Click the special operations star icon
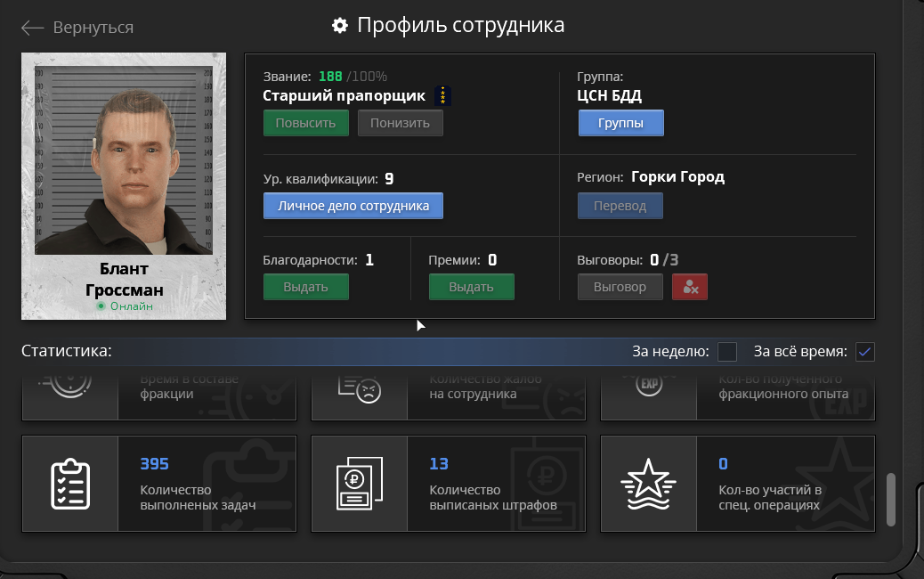 [x=648, y=484]
